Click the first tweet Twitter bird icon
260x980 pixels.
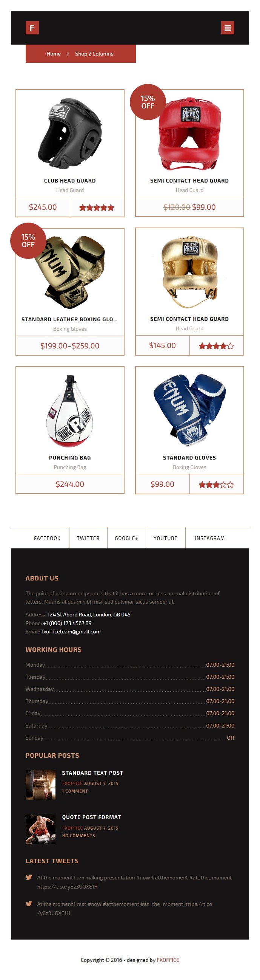click(29, 877)
